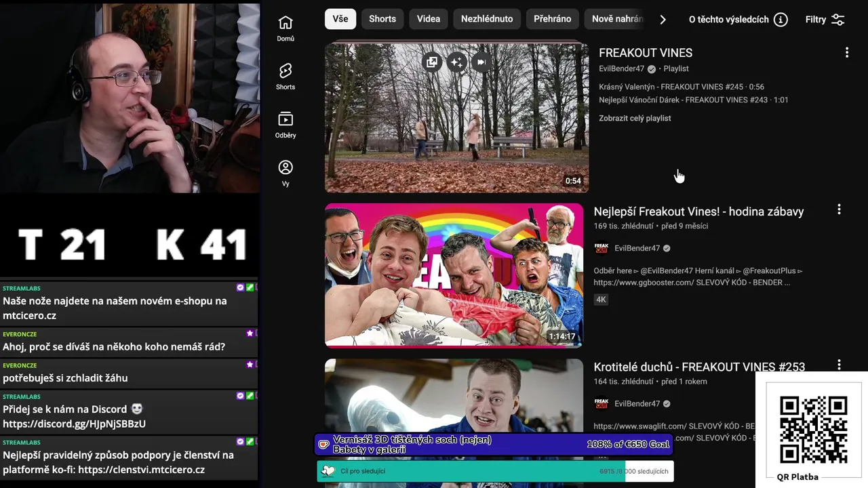Select the Videa filter chip
This screenshot has width=868, height=488.
pos(429,19)
